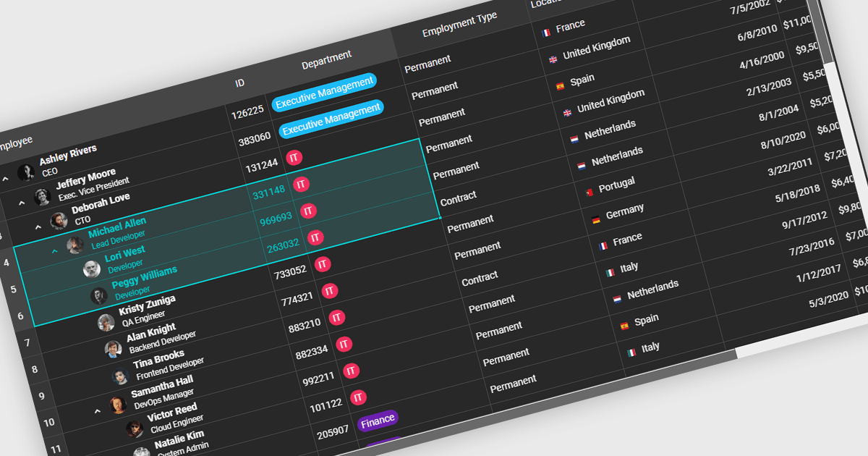The image size is (868, 456).
Task: Click Kristy Zuniga's avatar picture
Action: (x=106, y=323)
